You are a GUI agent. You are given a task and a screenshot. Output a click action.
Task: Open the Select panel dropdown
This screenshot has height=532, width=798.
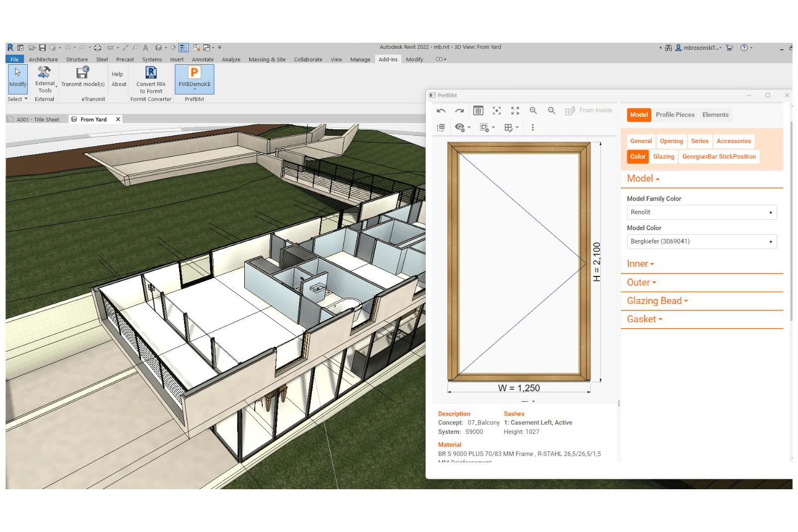[17, 99]
